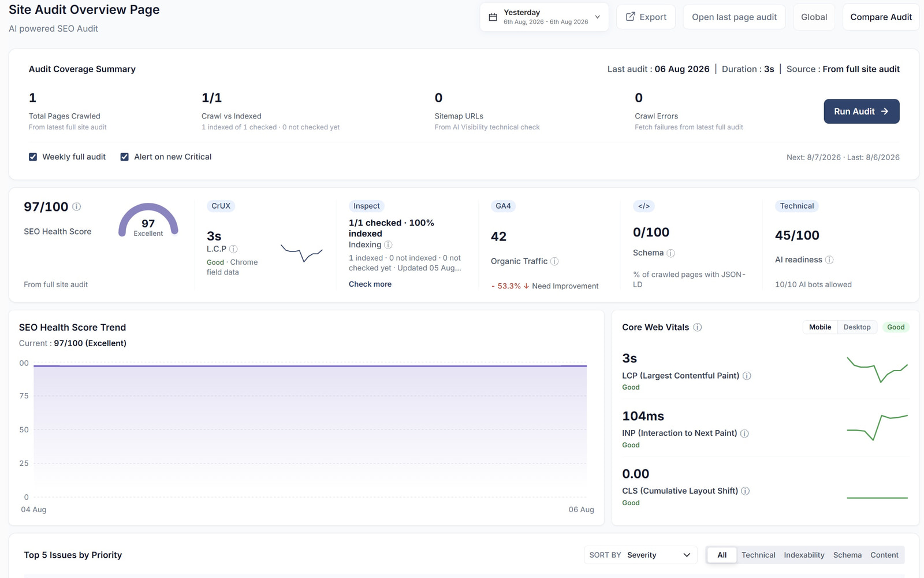Click Top 5 Issues by Priority heading

(73, 555)
